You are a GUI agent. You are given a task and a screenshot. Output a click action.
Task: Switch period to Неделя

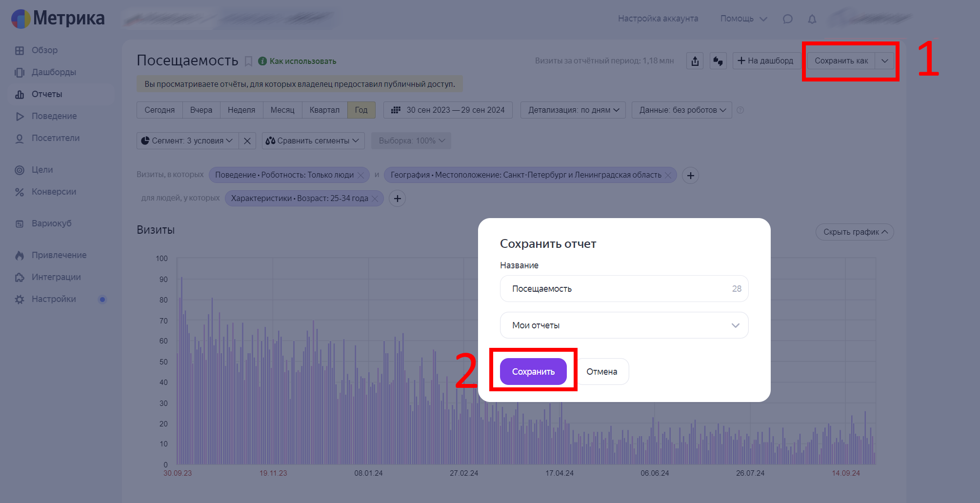point(241,110)
